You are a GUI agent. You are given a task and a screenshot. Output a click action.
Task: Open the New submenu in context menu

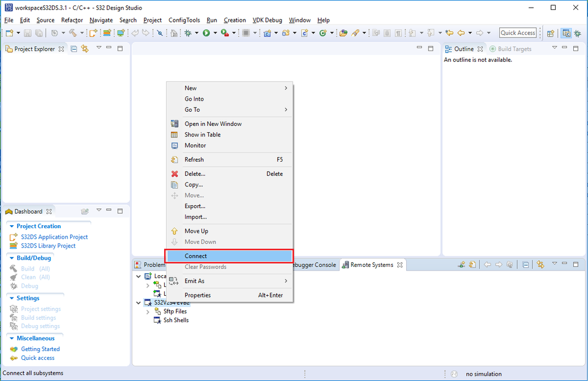tap(229, 88)
